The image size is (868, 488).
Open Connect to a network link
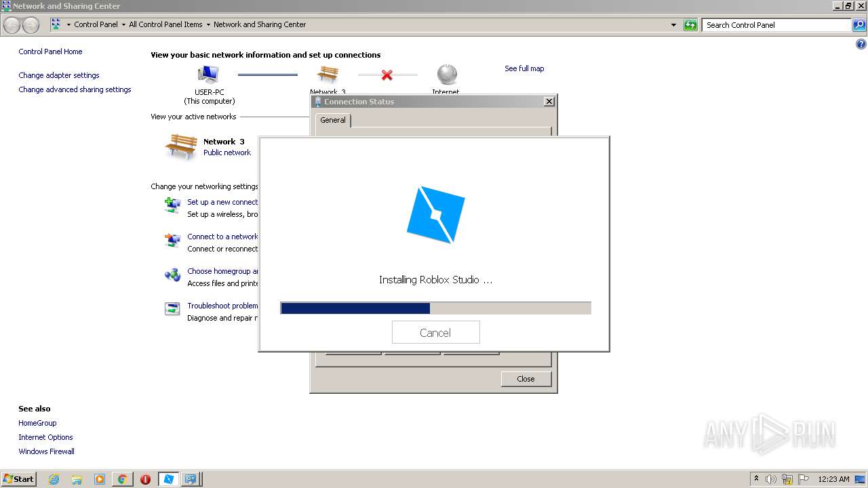[x=222, y=237]
